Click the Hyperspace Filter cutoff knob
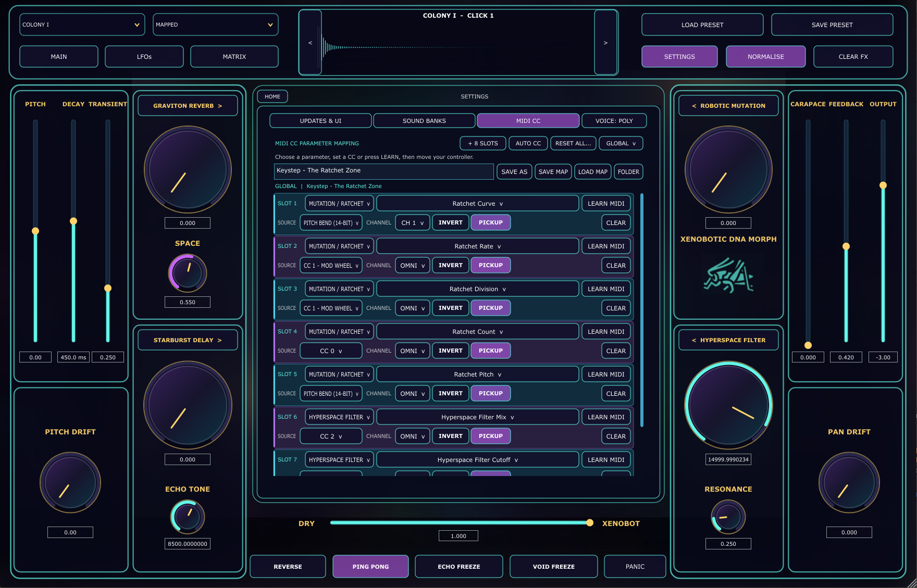Viewport: 917px width, 588px height. tap(728, 405)
